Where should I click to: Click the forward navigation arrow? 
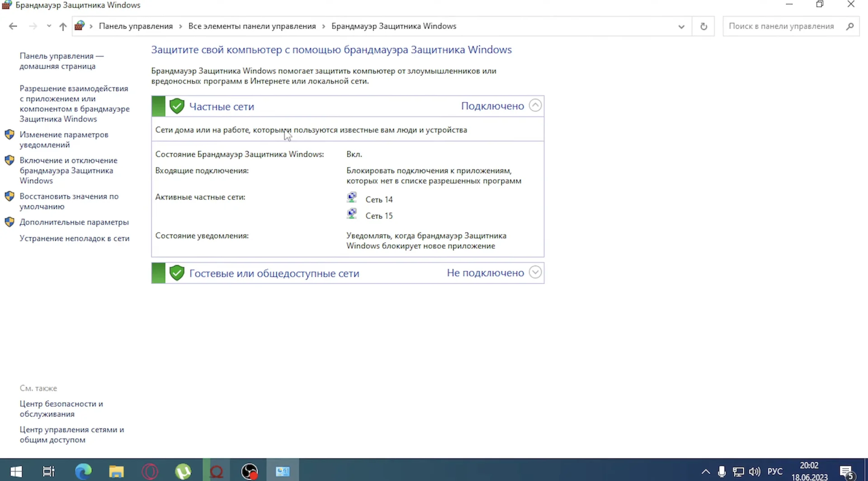[33, 26]
